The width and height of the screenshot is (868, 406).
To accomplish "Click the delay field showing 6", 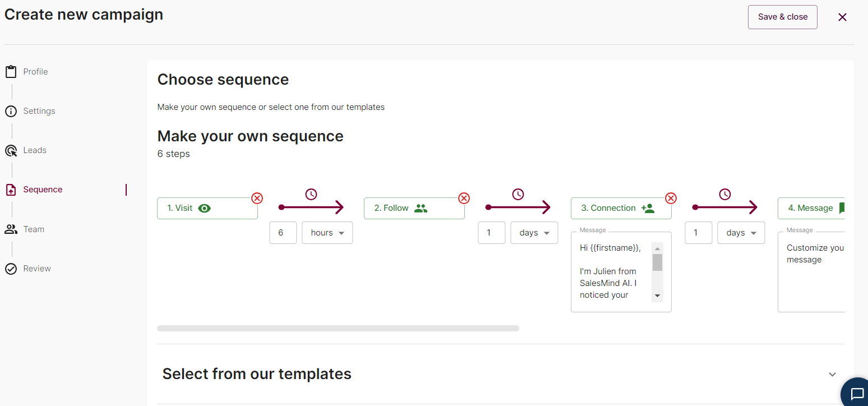I will tap(283, 233).
